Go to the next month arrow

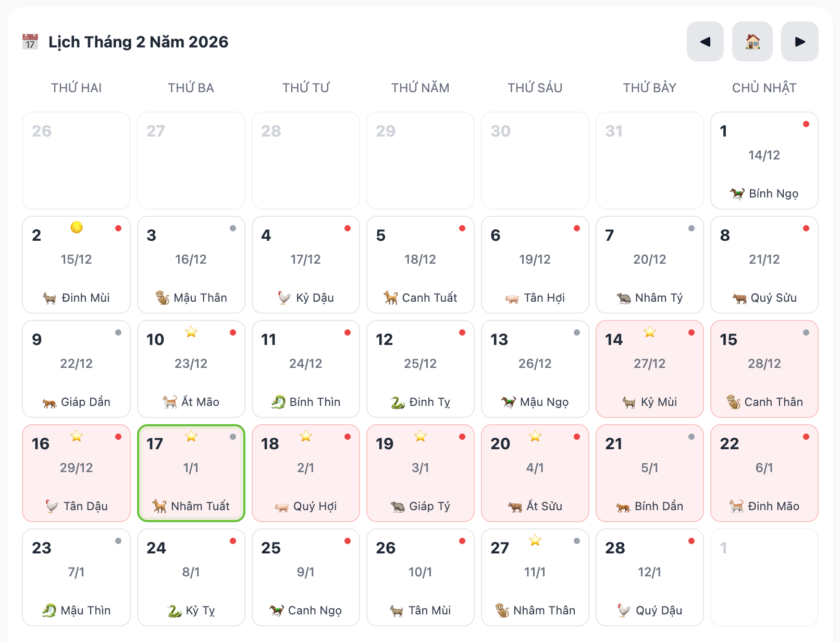800,42
